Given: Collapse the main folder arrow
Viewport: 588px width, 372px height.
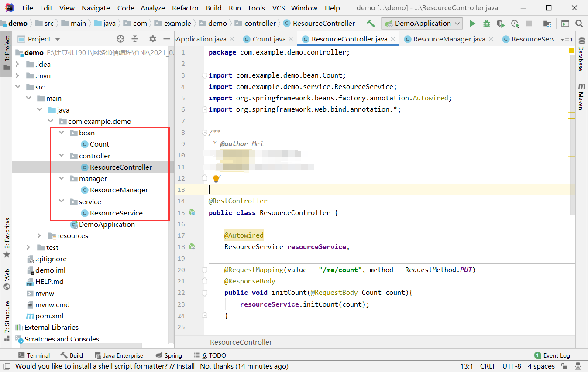Looking at the screenshot, I should pos(28,98).
